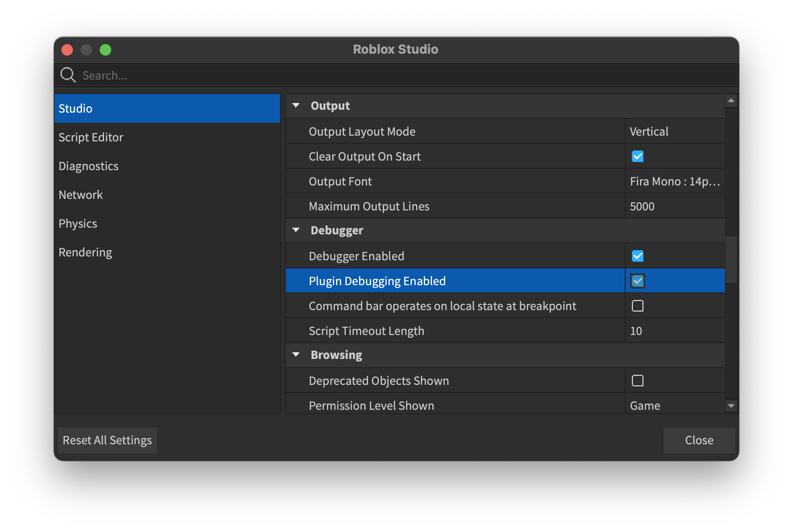Click the search magnifier icon
The width and height of the screenshot is (793, 532).
(68, 75)
